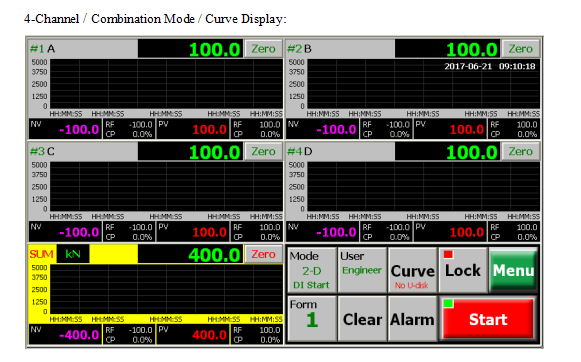Change Mode 2-D DI Start setting
The height and width of the screenshot is (362, 581).
(312, 270)
